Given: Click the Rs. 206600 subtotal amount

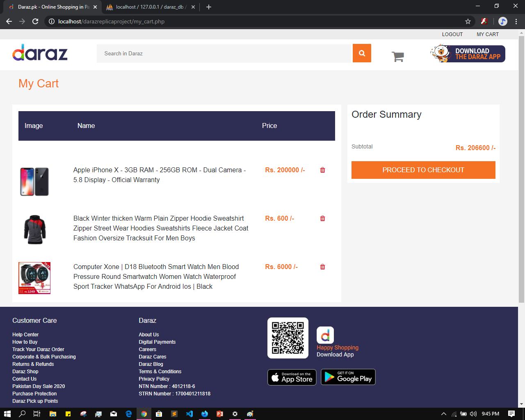Looking at the screenshot, I should 475,148.
